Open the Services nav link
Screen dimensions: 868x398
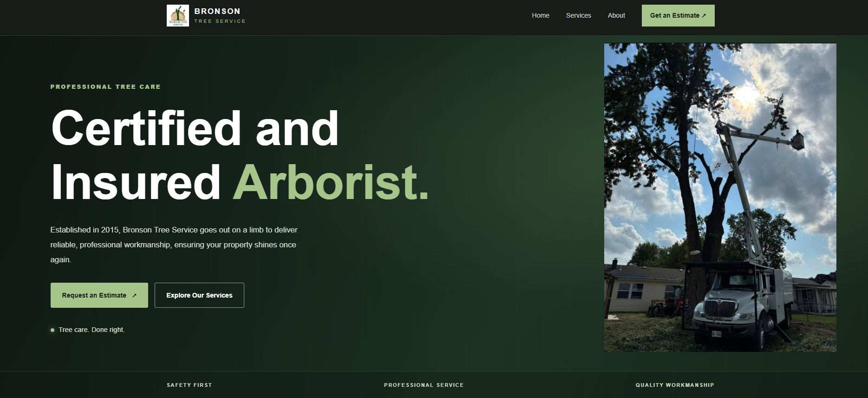pyautogui.click(x=578, y=15)
